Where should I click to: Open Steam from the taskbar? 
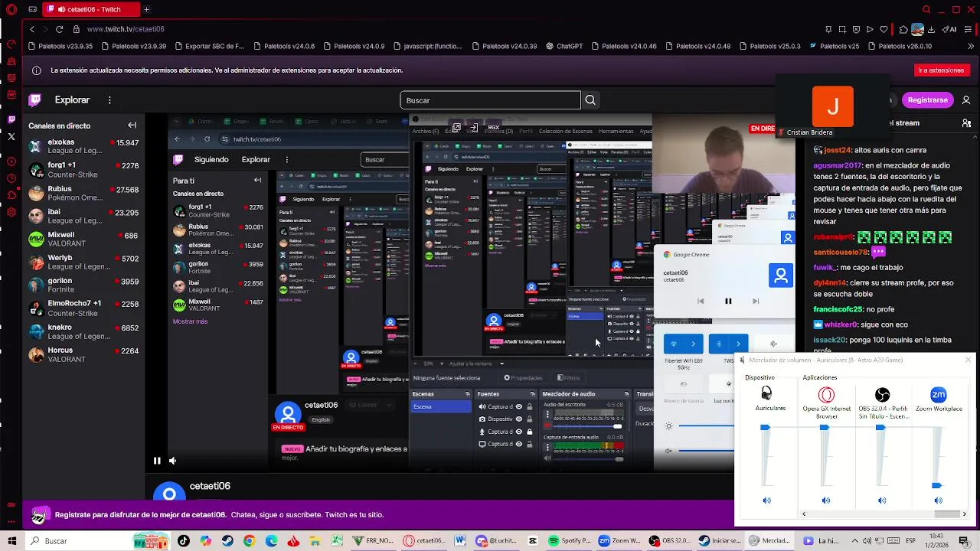tap(227, 541)
